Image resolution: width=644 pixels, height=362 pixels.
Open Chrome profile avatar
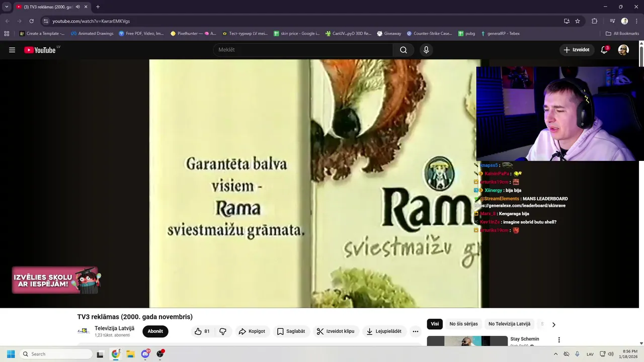(x=624, y=21)
